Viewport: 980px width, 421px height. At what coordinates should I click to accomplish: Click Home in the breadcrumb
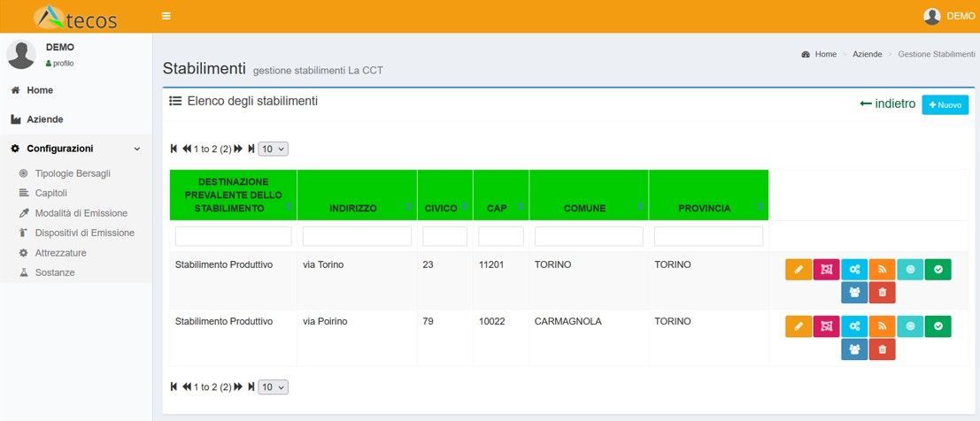[x=826, y=54]
